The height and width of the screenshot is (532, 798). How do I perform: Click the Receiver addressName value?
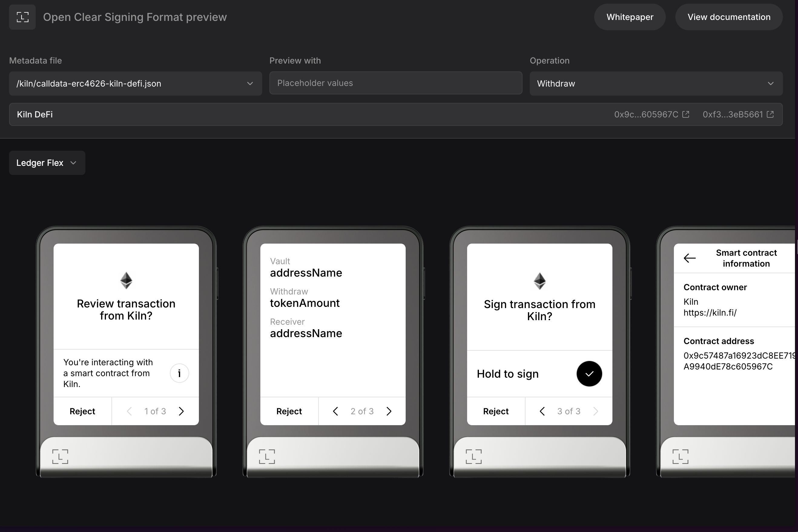pos(306,333)
